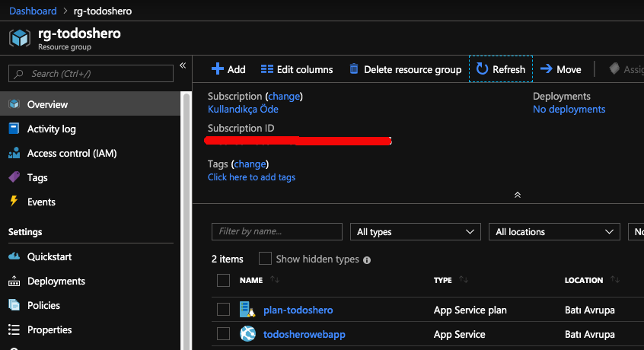Click Delete resource group button

(x=406, y=69)
